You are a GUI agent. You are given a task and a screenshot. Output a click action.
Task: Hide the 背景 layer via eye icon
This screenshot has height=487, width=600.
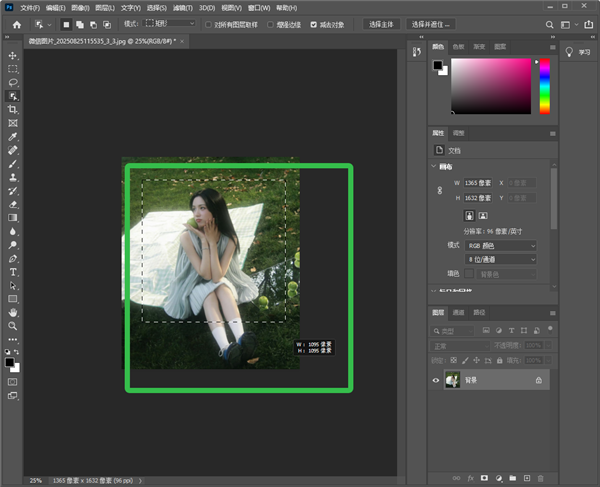(x=435, y=380)
